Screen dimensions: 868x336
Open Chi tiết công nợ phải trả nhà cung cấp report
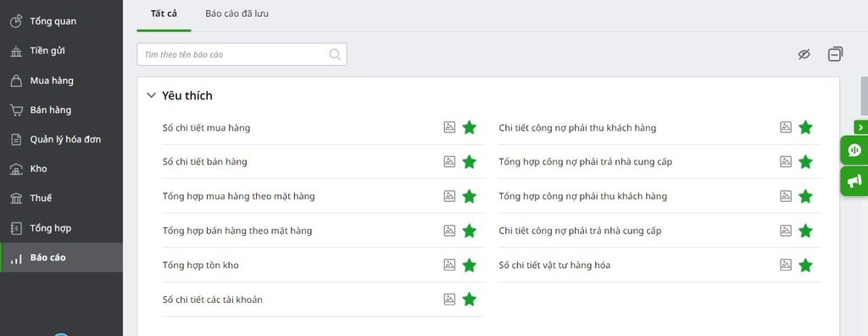tap(580, 231)
